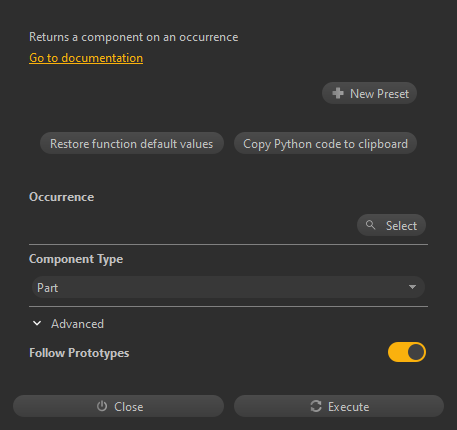Close the function dialog with Close
The width and height of the screenshot is (457, 430).
click(x=118, y=406)
